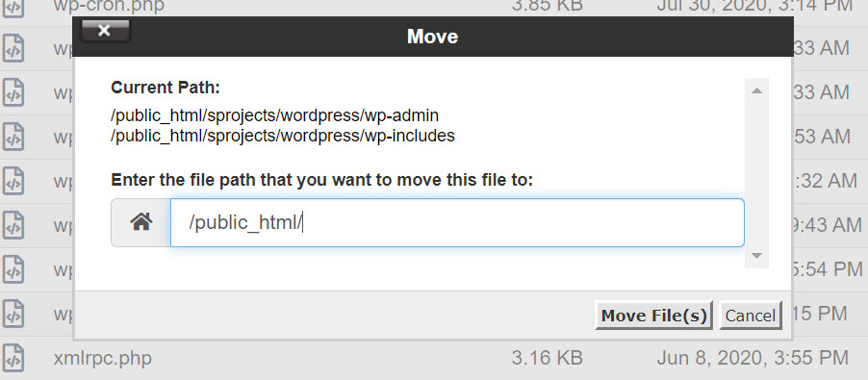This screenshot has height=380, width=868.
Task: Select the xmlrpc.php file name
Action: tap(102, 358)
